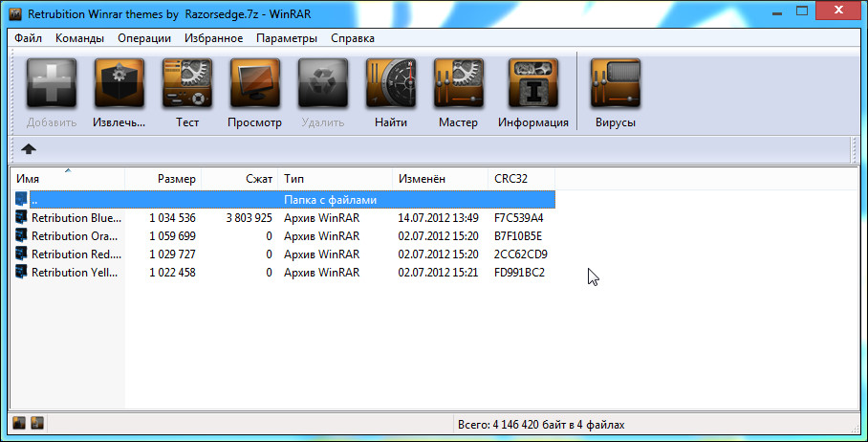Viewport: 868px width, 442px height.
Task: Select the Retribution Blue archive row
Action: click(283, 218)
